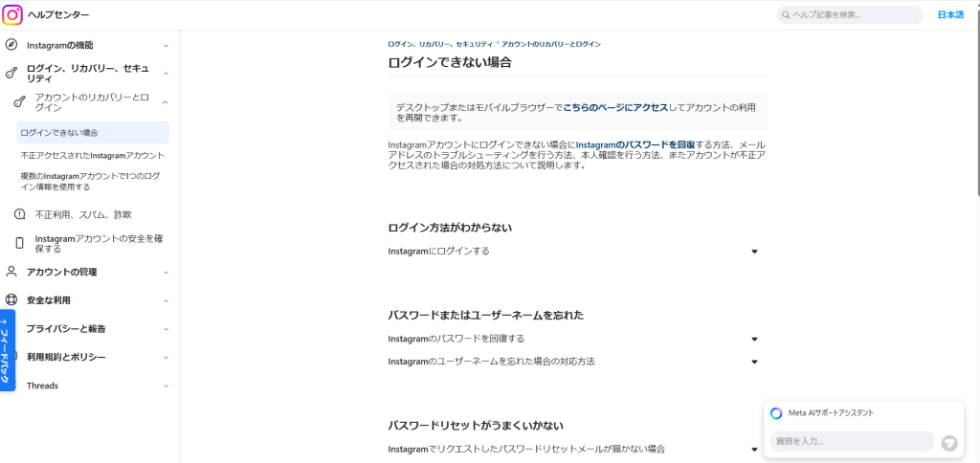Click the ヘルプ記事を検索 search field
This screenshot has height=463, width=980.
850,15
